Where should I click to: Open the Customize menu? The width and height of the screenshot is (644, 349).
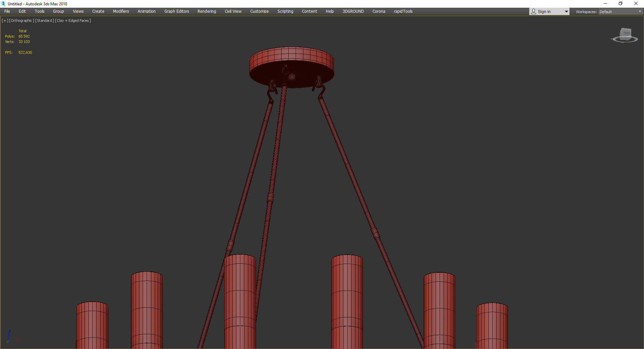click(259, 11)
